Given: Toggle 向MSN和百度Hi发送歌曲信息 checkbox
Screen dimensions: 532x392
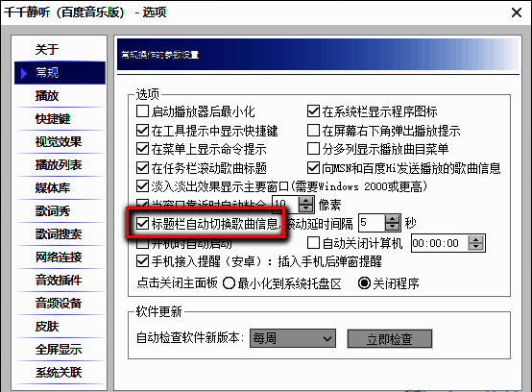Looking at the screenshot, I should coord(313,168).
